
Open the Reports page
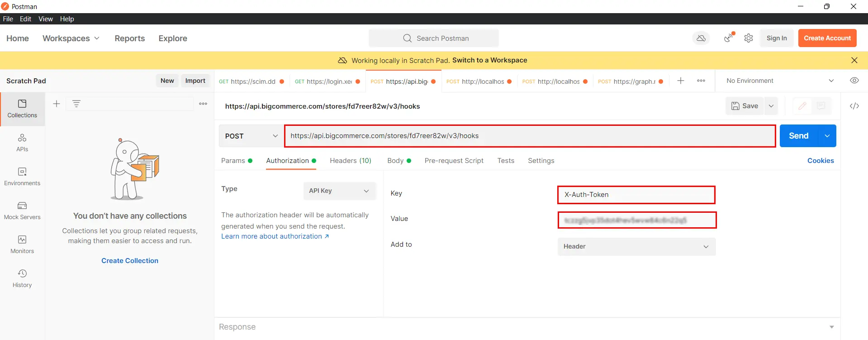coord(130,38)
